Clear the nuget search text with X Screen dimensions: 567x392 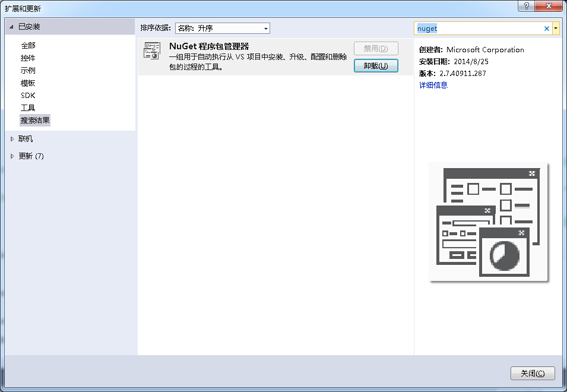(x=547, y=29)
